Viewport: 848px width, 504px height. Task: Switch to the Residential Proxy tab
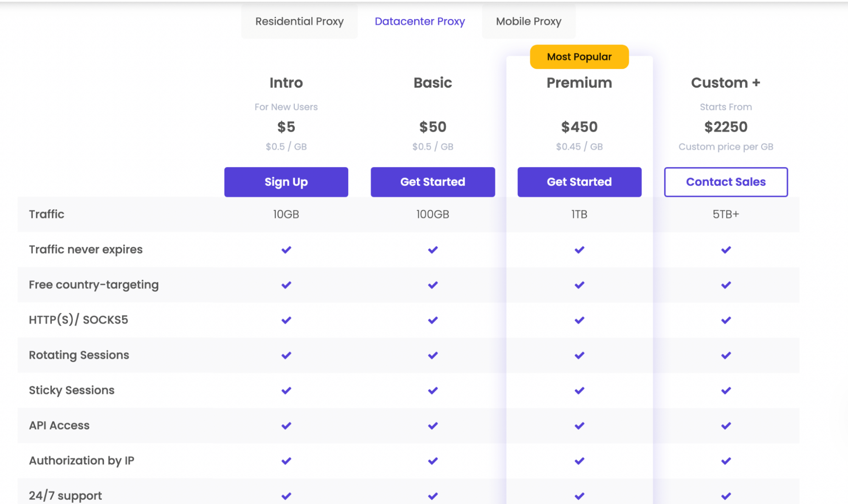point(299,21)
